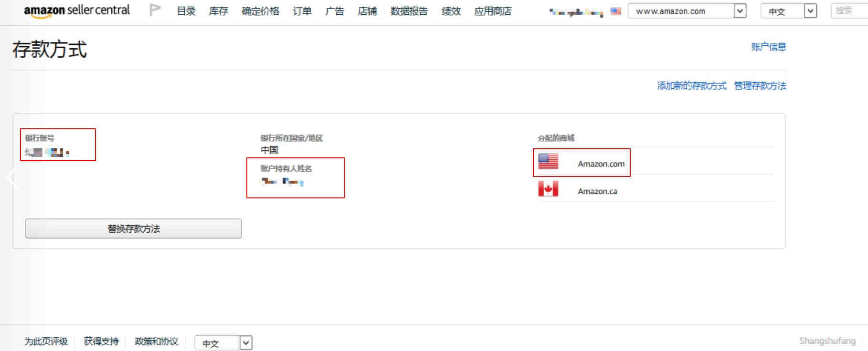Open the 店铺 menu
The width and height of the screenshot is (868, 351).
pos(367,11)
